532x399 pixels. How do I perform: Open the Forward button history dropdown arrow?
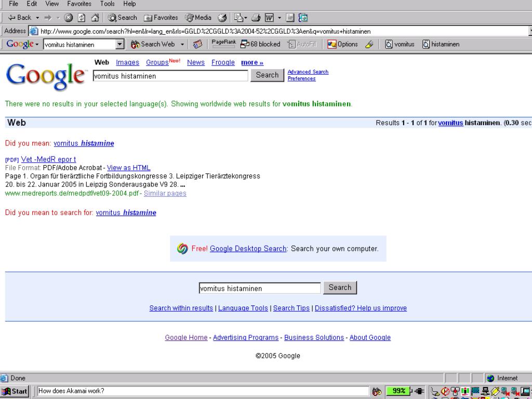point(58,18)
